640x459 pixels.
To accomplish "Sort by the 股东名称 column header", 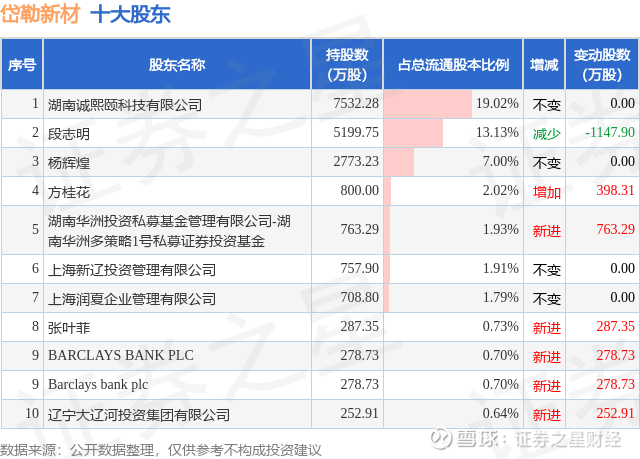I will click(x=177, y=64).
